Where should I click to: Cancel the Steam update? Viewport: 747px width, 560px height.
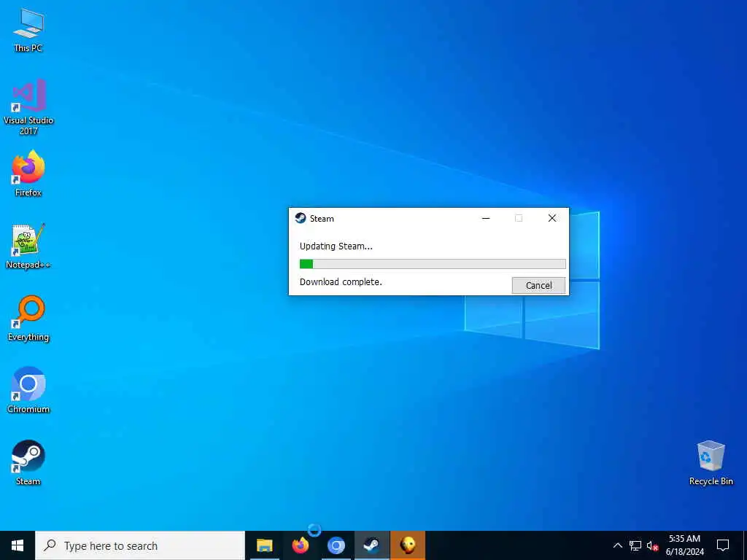(539, 285)
